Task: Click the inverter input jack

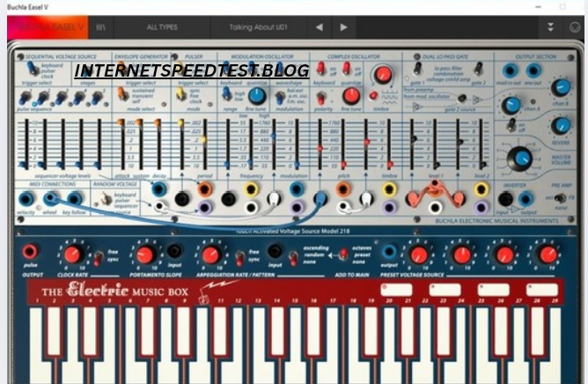Action: pyautogui.click(x=505, y=199)
